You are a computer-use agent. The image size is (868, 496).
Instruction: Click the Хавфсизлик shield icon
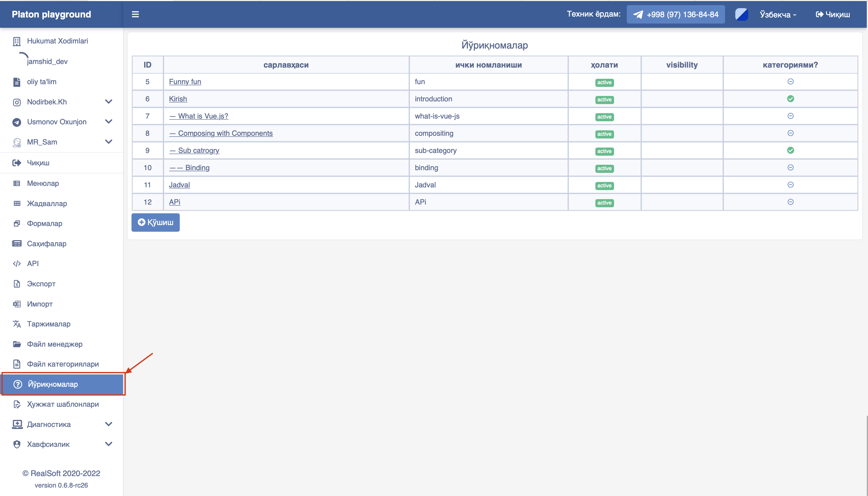pos(17,444)
